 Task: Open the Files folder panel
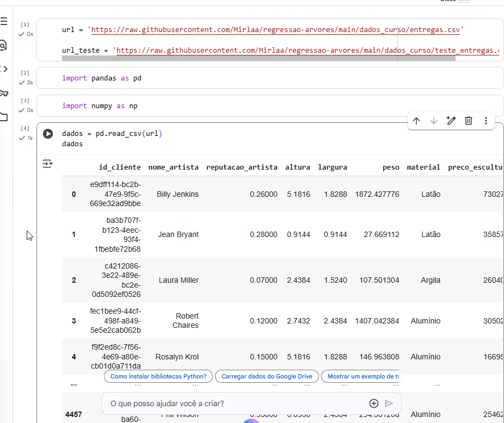click(4, 116)
